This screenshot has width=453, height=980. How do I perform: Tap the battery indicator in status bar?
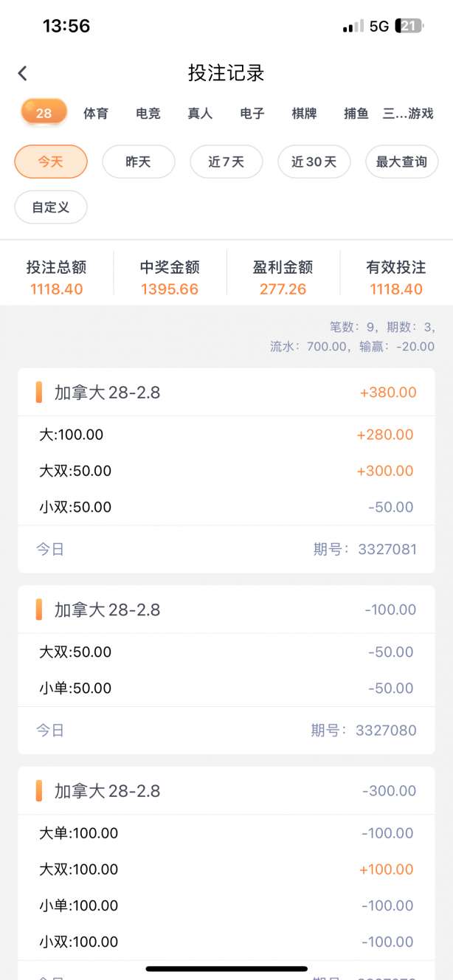409,26
